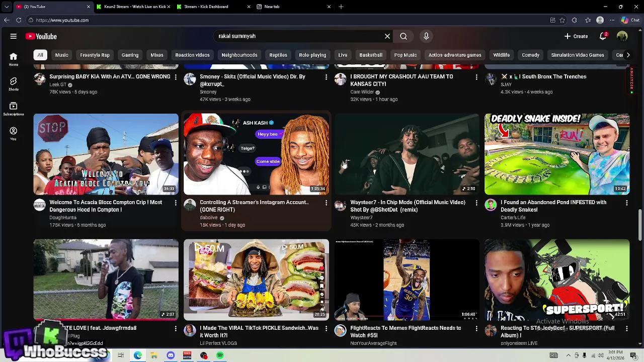This screenshot has height=362, width=644.
Task: Open options for the Acacia Blocc Compton video
Action: (x=176, y=203)
